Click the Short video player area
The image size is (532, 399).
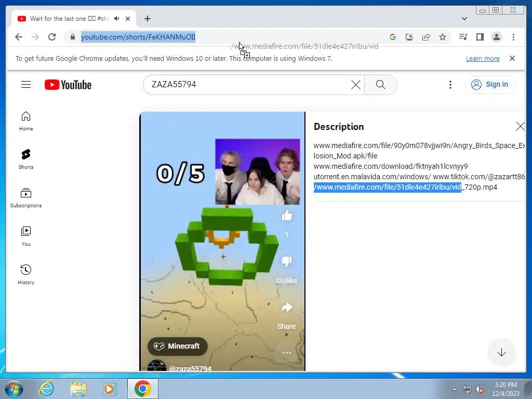point(222,241)
